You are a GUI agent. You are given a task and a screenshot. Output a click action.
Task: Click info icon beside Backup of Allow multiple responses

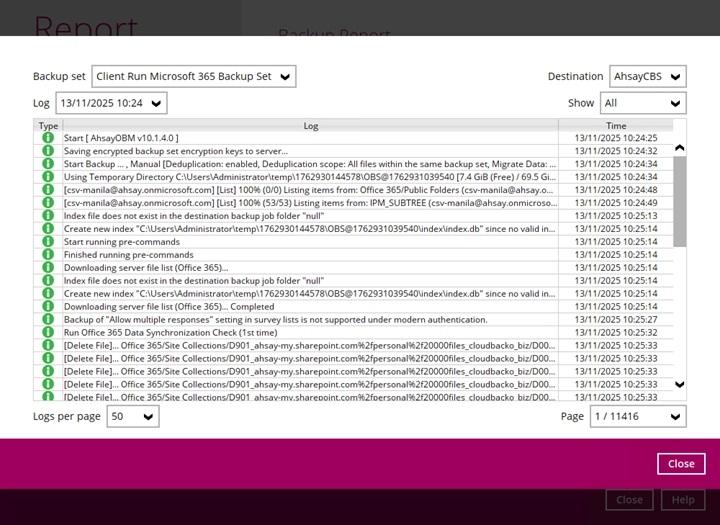[x=47, y=320]
